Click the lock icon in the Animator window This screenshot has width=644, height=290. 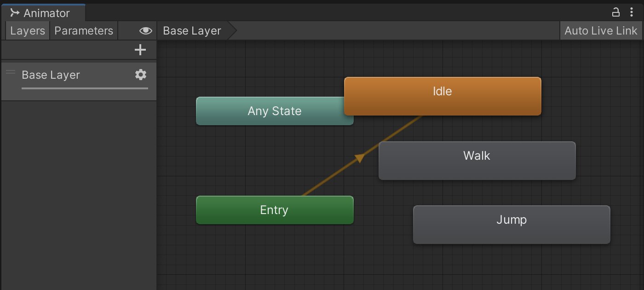coord(615,12)
